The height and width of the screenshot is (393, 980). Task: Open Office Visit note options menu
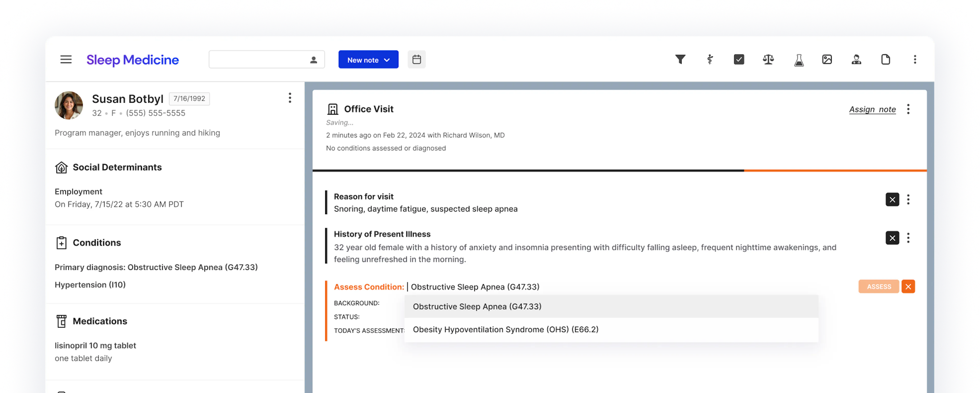pos(908,109)
